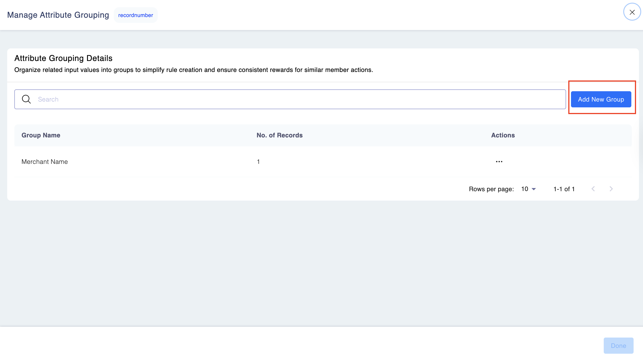The image size is (643, 364).
Task: Click the No. of Records column header
Action: pyautogui.click(x=280, y=135)
